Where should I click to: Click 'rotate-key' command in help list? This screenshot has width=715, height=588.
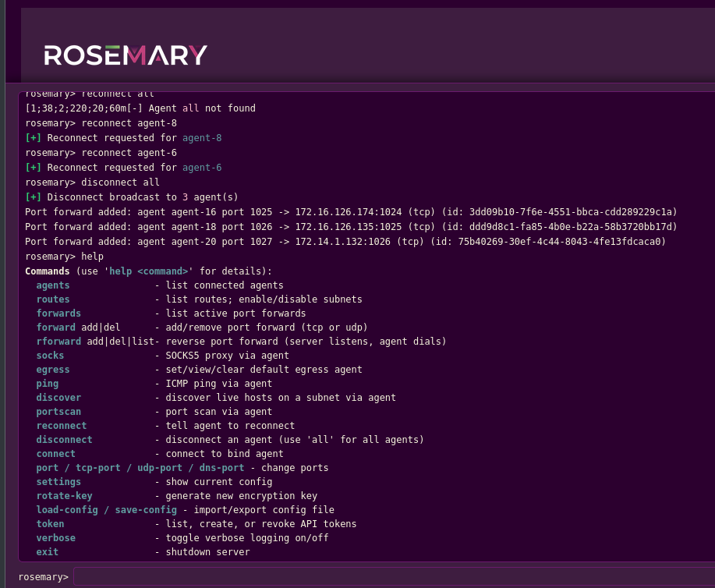(64, 496)
